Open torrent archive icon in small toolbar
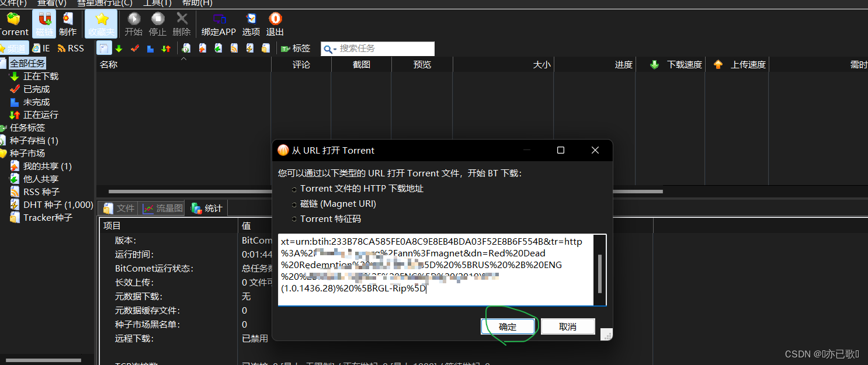Image resolution: width=868 pixels, height=365 pixels. 186,48
